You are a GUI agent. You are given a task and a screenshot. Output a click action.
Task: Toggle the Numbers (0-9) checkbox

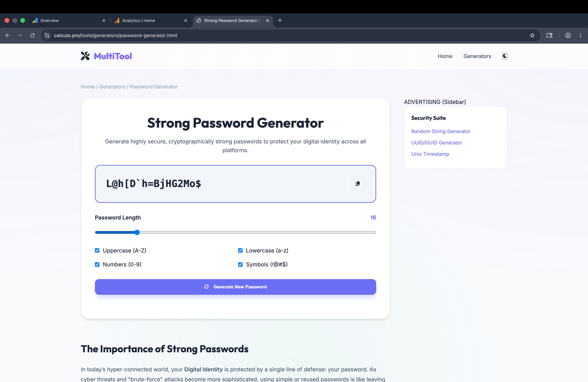click(97, 265)
